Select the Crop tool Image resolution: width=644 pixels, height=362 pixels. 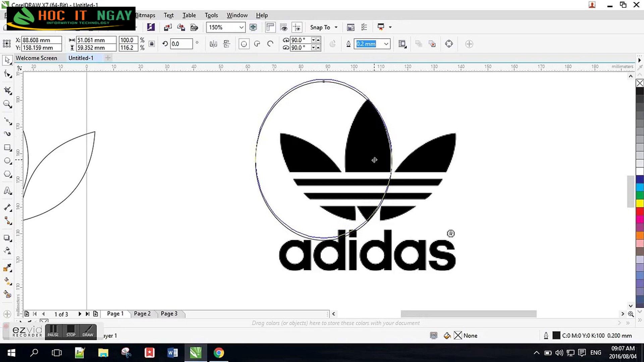coord(7,90)
